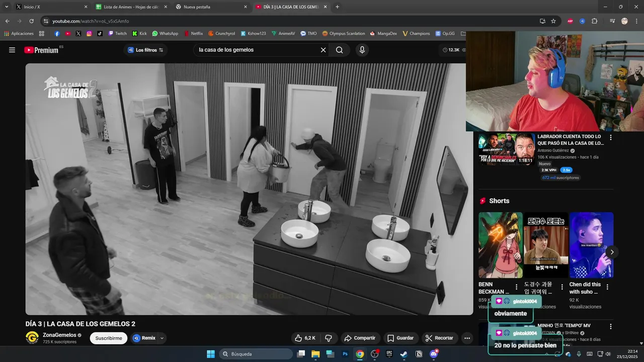This screenshot has width=644, height=362.
Task: Dislike the video thumbs-down
Action: [x=329, y=338]
